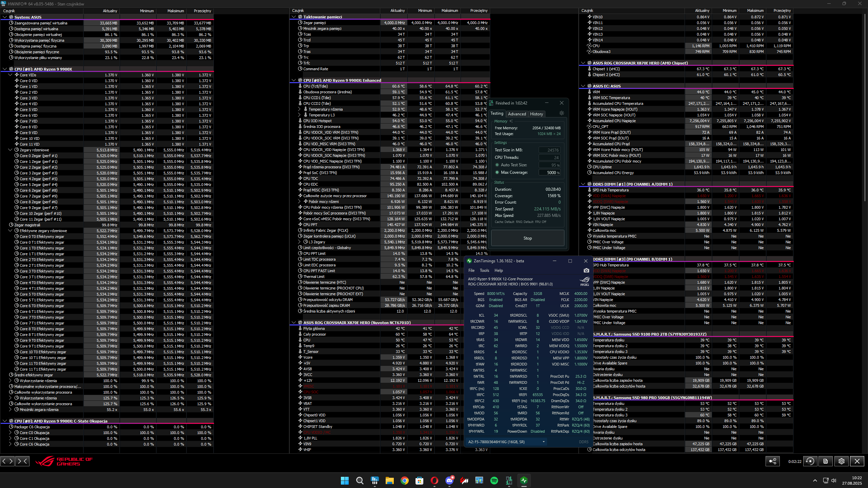868x488 pixels.
Task: Open HWiNFO sensor settings gear icon
Action: pyautogui.click(x=841, y=461)
